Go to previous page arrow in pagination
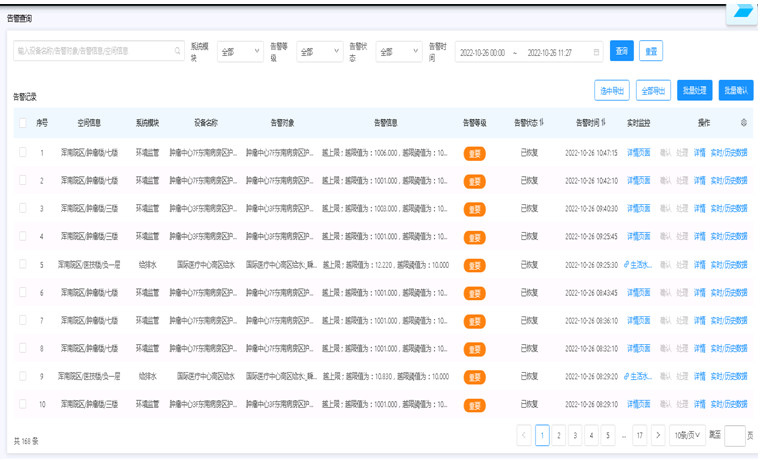This screenshot has height=460, width=761. point(524,435)
